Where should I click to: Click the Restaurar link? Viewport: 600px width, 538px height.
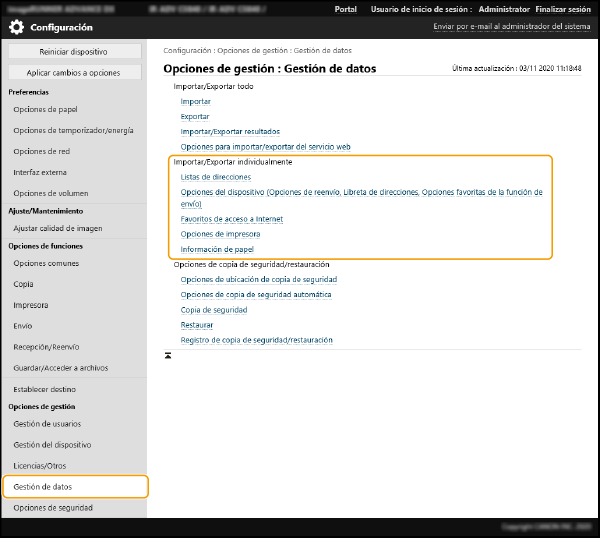196,325
